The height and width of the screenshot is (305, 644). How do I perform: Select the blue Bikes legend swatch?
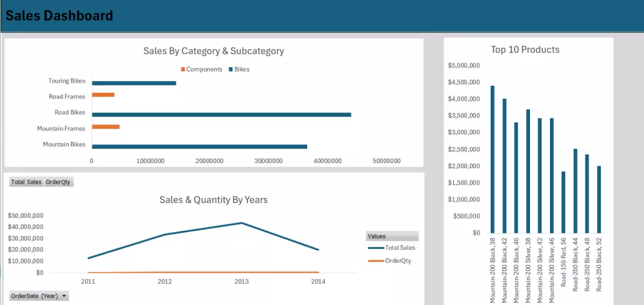pos(230,70)
